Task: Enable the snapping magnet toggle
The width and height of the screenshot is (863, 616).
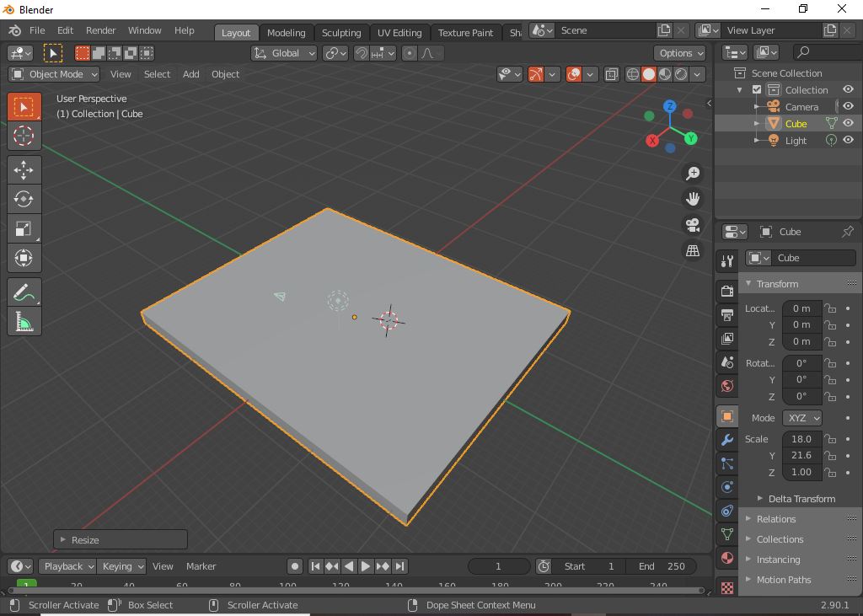Action: pos(361,53)
